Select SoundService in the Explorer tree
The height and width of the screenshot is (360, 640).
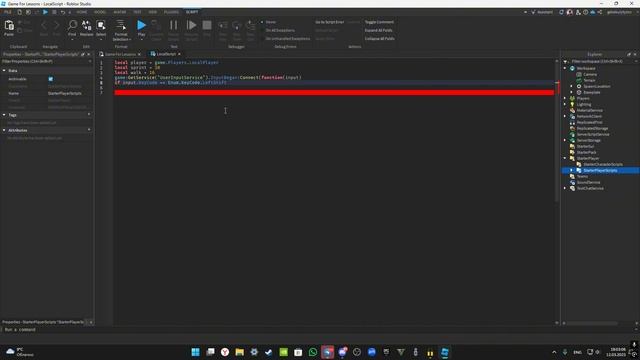(x=588, y=182)
